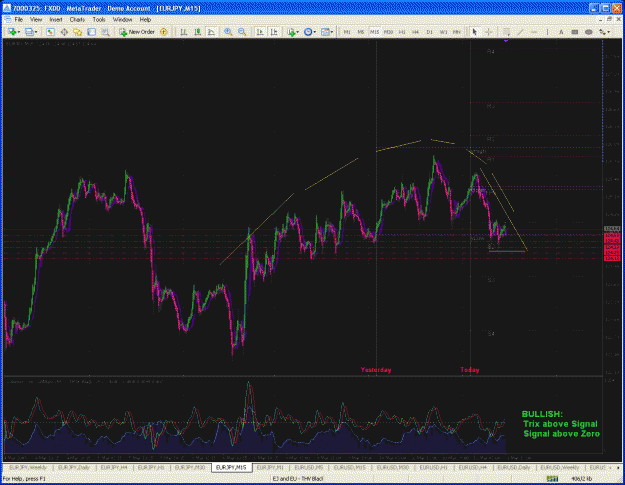Click the New Order button
The width and height of the screenshot is (625, 485).
pyautogui.click(x=137, y=32)
